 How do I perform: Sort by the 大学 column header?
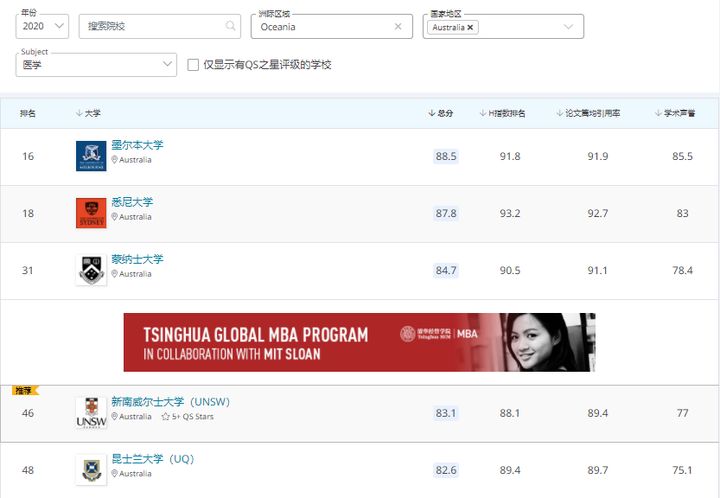click(88, 113)
